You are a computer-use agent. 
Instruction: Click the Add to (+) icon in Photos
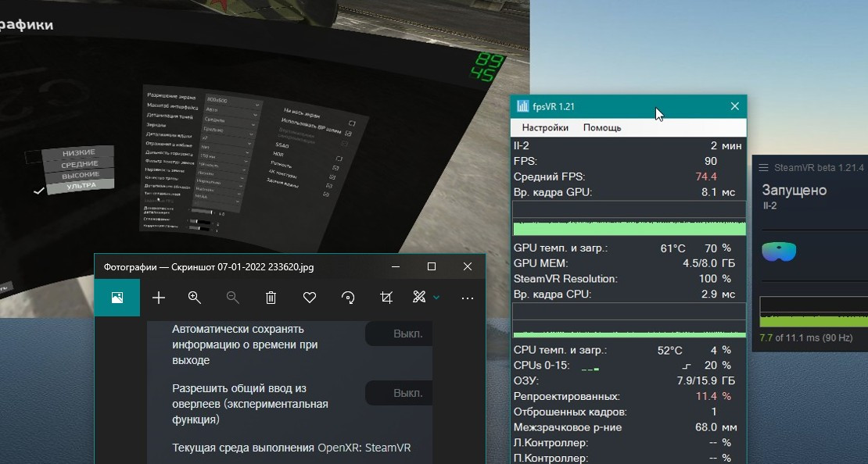[x=159, y=298]
